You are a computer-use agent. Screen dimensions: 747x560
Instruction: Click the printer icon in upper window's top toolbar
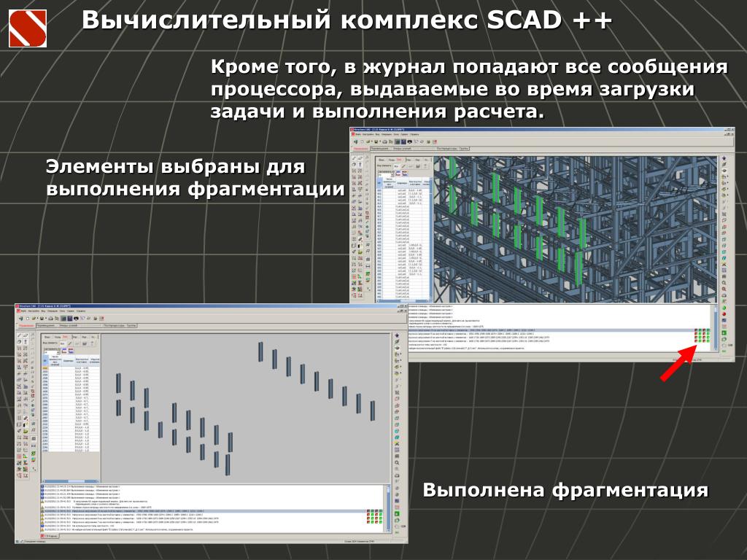[x=385, y=141]
